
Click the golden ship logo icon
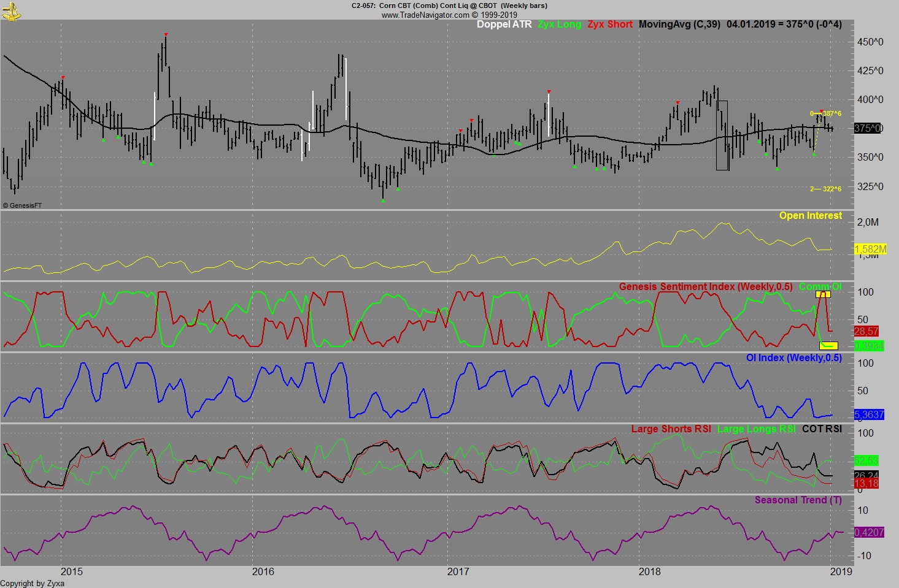click(10, 10)
